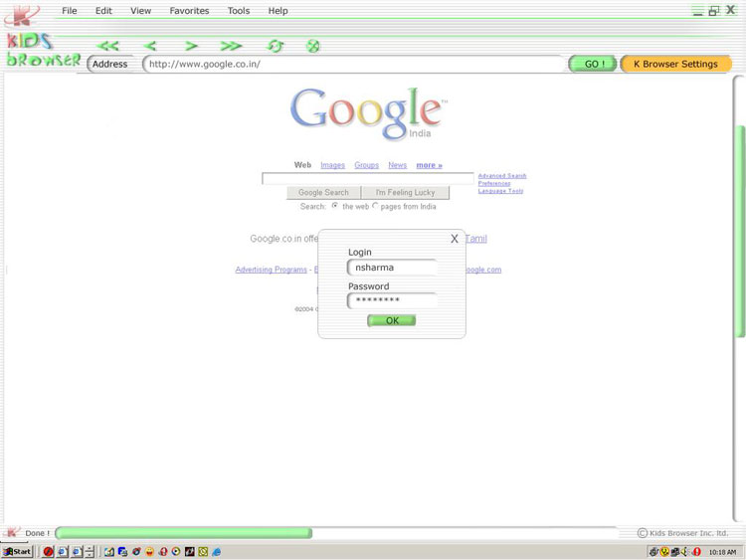
Task: Select the "the web" search radio button
Action: [x=335, y=206]
